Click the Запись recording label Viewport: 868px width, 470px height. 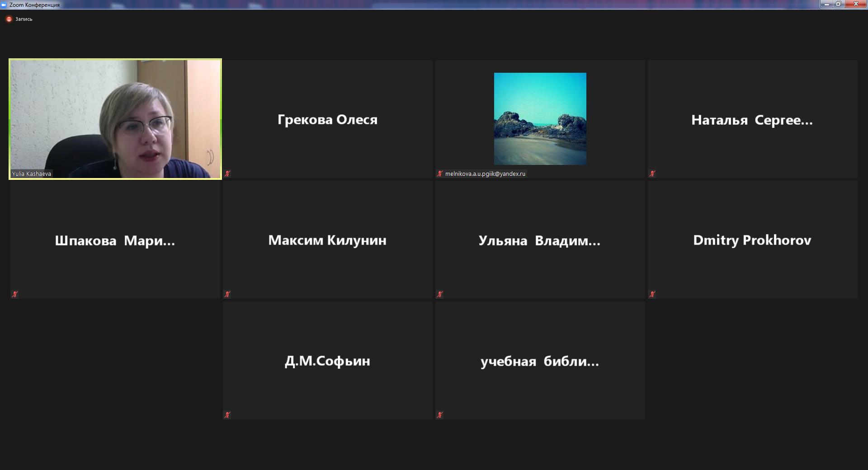(24, 19)
